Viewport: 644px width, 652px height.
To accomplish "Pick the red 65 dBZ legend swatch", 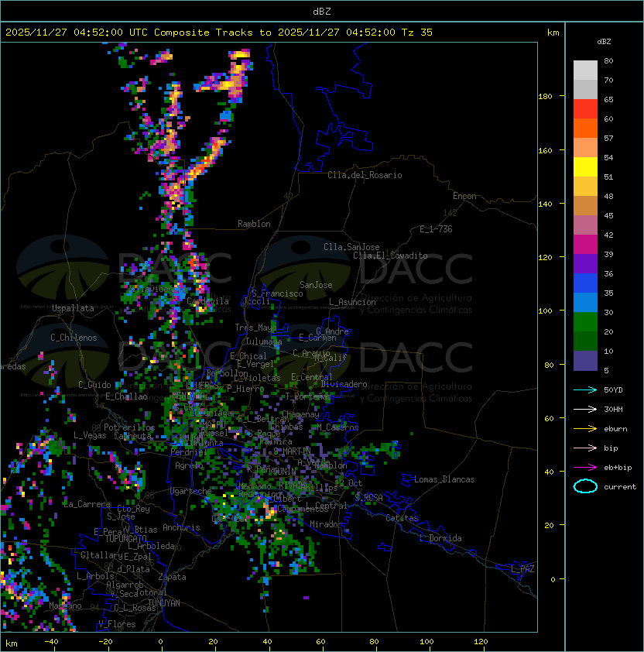I will (x=585, y=108).
